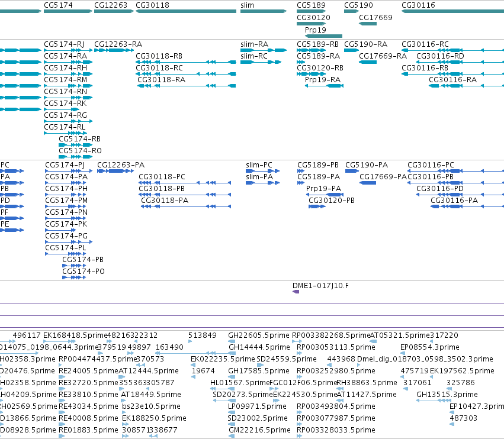Screen dimensions: 504x439
Task: Click protein CG5174-PO
Action: [84, 272]
